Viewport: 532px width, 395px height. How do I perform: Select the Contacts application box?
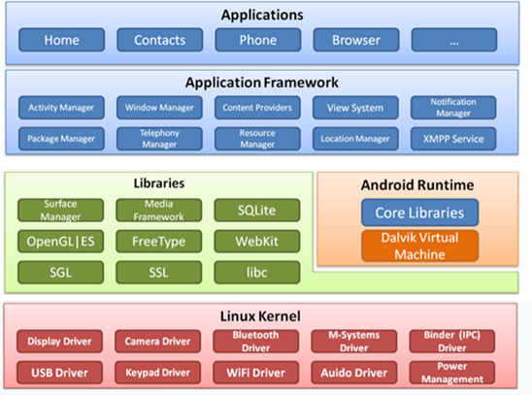(160, 40)
